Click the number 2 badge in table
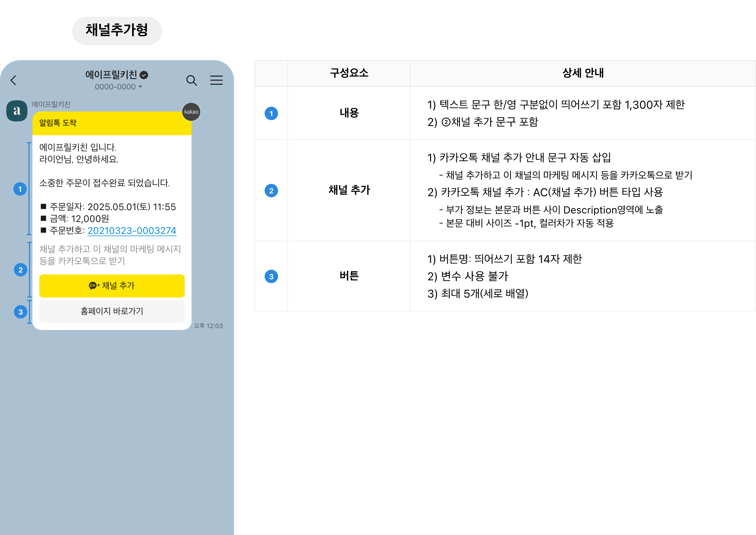 click(x=271, y=190)
